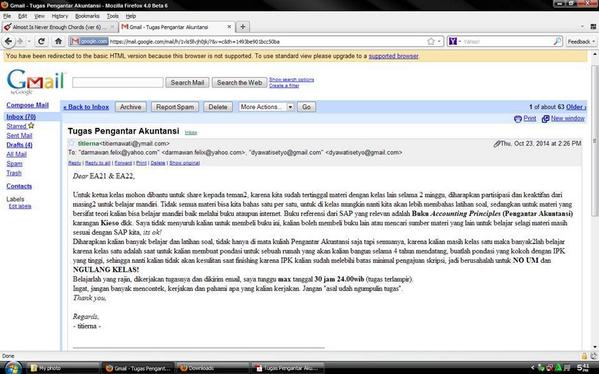Focus the Gmail search text box
The width and height of the screenshot is (599, 374).
[x=118, y=82]
